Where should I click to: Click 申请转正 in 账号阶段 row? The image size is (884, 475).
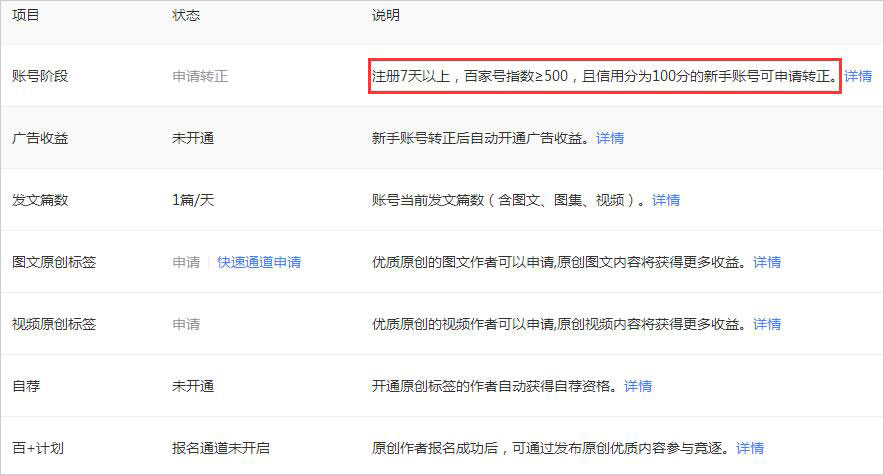coord(200,76)
